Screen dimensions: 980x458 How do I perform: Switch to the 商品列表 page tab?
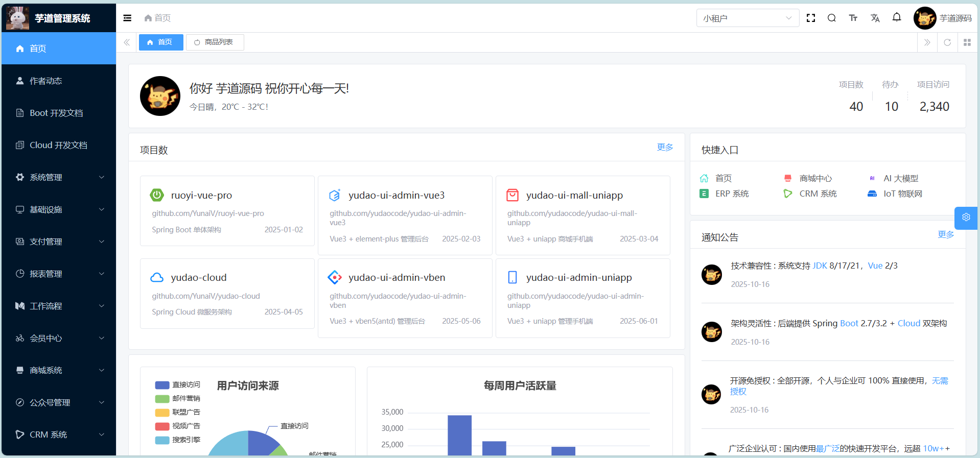(215, 42)
